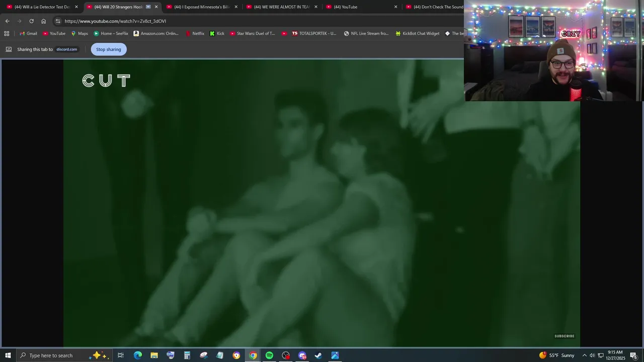
Task: Click the discord.com sharing chip
Action: click(66, 49)
